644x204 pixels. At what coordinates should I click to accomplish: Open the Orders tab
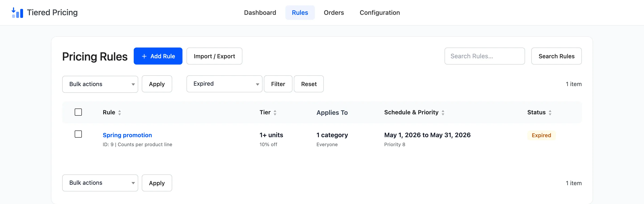point(334,13)
